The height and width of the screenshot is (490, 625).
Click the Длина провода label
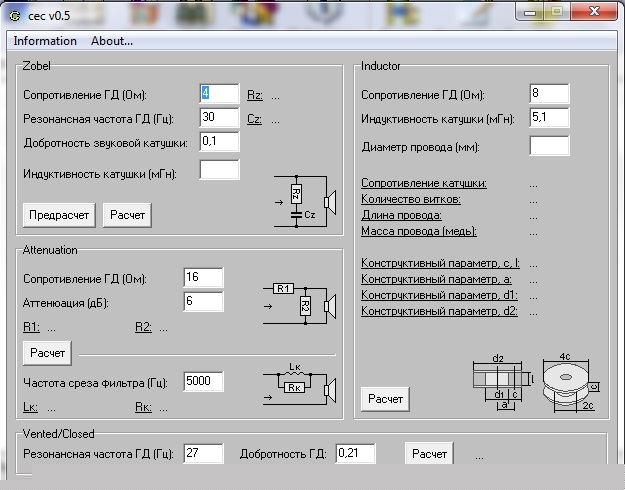click(401, 215)
